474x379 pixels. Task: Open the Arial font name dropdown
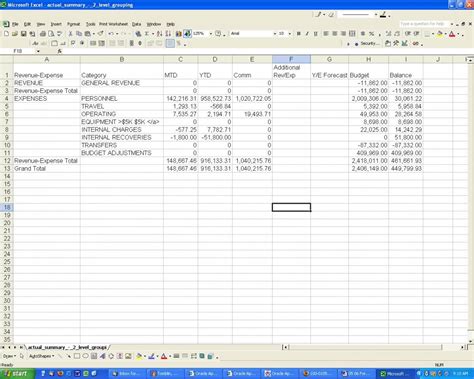275,34
